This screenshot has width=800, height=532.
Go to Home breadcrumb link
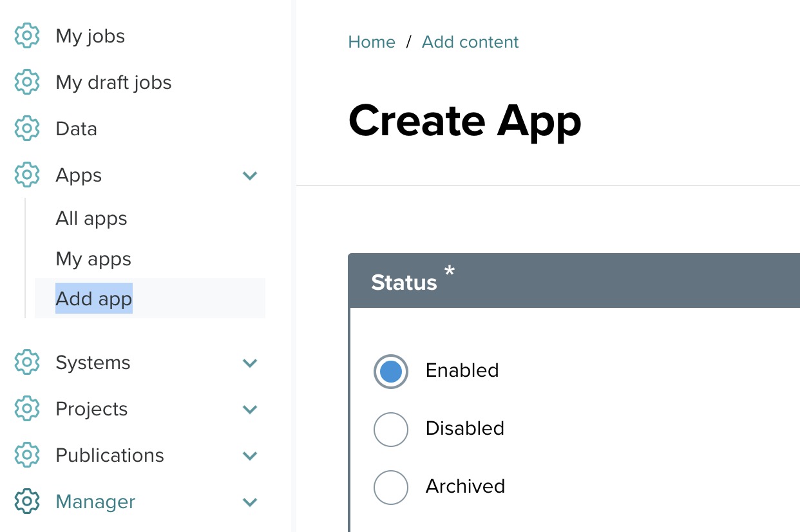(x=372, y=42)
